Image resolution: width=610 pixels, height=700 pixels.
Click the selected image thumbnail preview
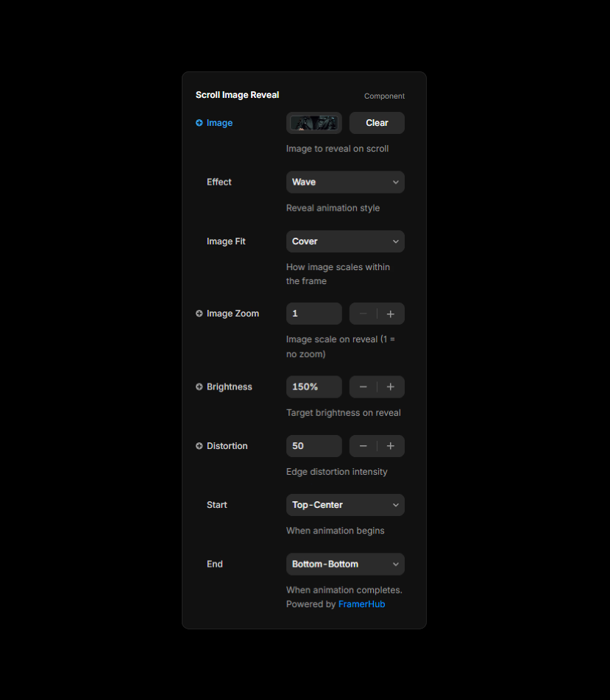314,123
